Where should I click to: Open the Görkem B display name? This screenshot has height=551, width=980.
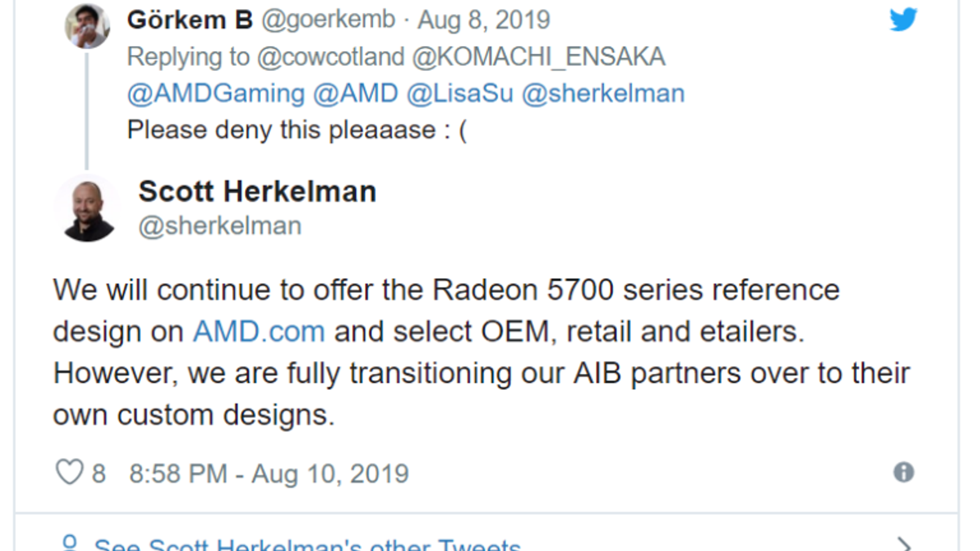190,20
